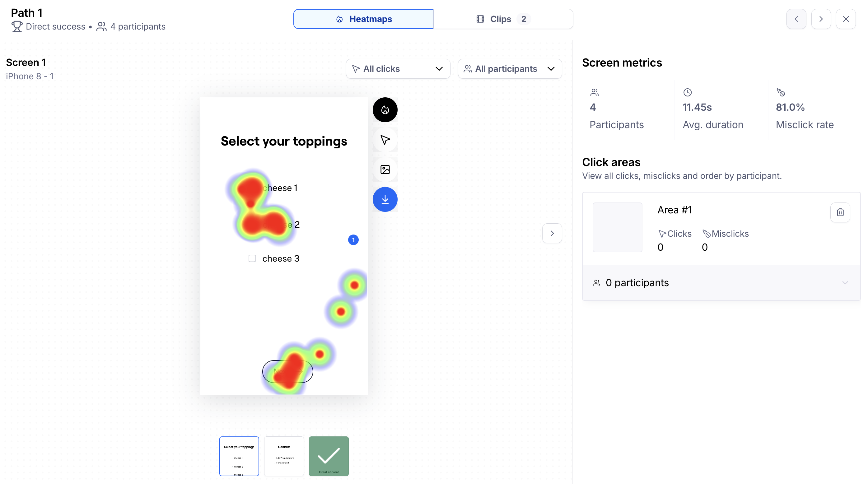Image resolution: width=868 pixels, height=484 pixels.
Task: Switch to the clicks cursor view icon
Action: coord(385,140)
